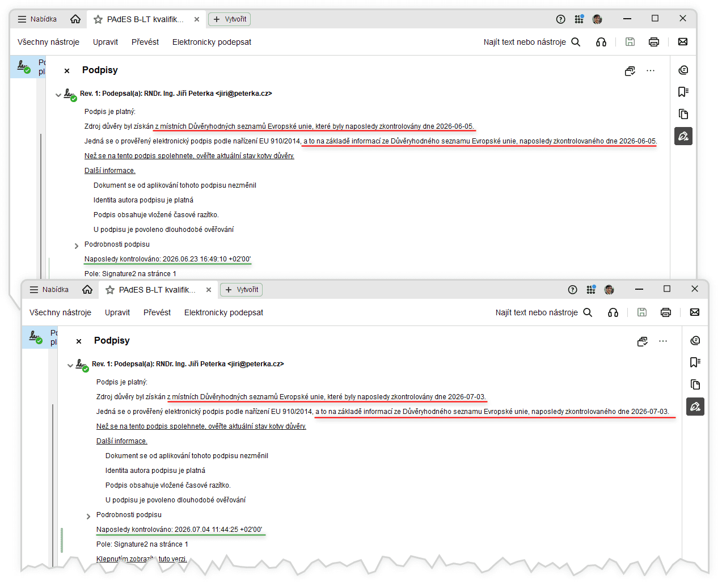Click Vytvořit button in lower window
The image size is (722, 588).
pos(242,290)
